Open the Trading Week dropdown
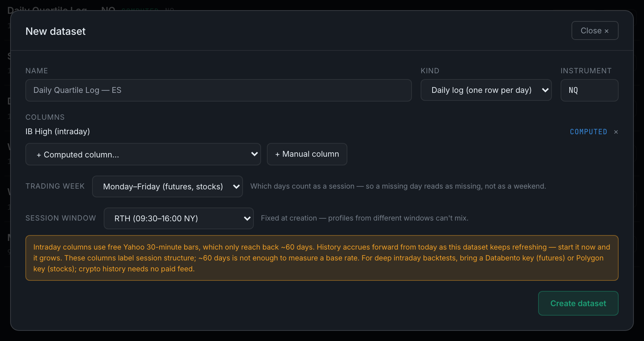This screenshot has width=644, height=341. point(168,186)
